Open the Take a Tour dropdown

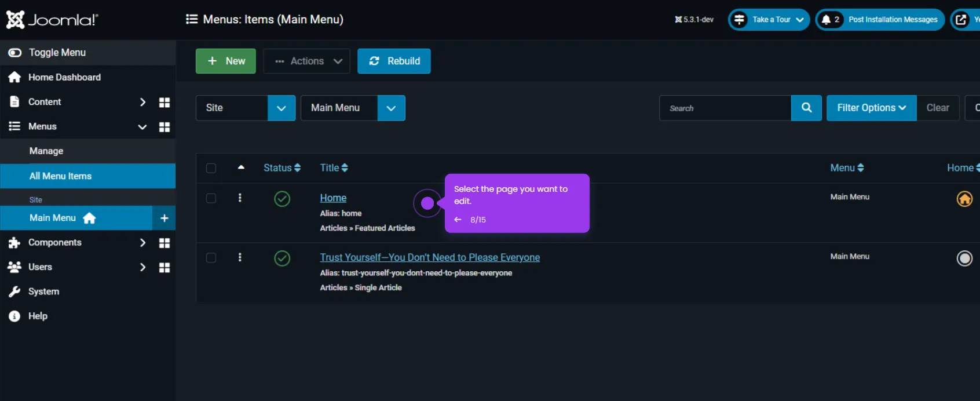tap(769, 20)
